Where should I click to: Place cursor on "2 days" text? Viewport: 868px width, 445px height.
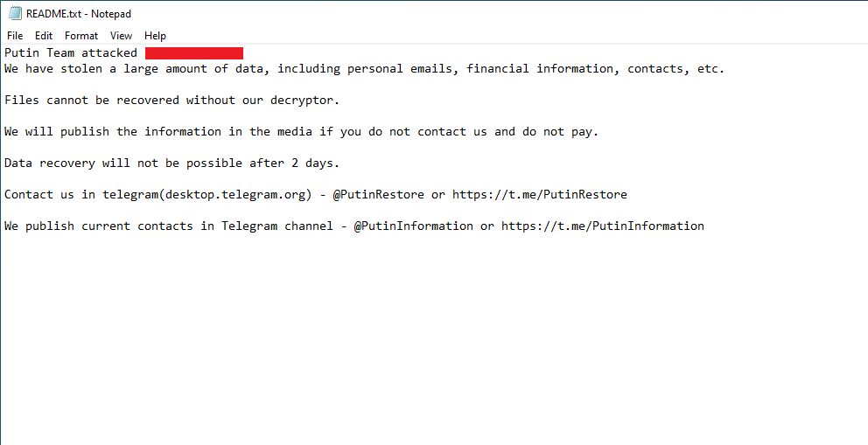pos(315,163)
